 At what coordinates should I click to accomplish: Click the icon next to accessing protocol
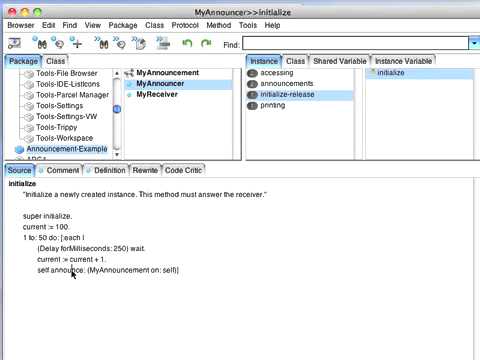coord(252,73)
